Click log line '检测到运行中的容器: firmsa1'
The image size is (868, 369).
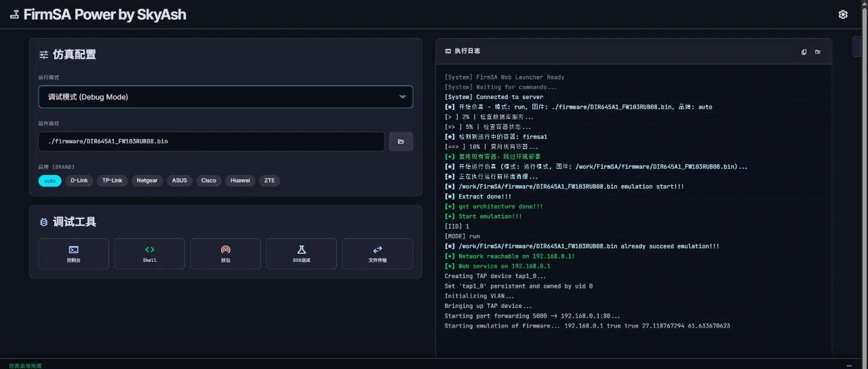pyautogui.click(x=496, y=137)
